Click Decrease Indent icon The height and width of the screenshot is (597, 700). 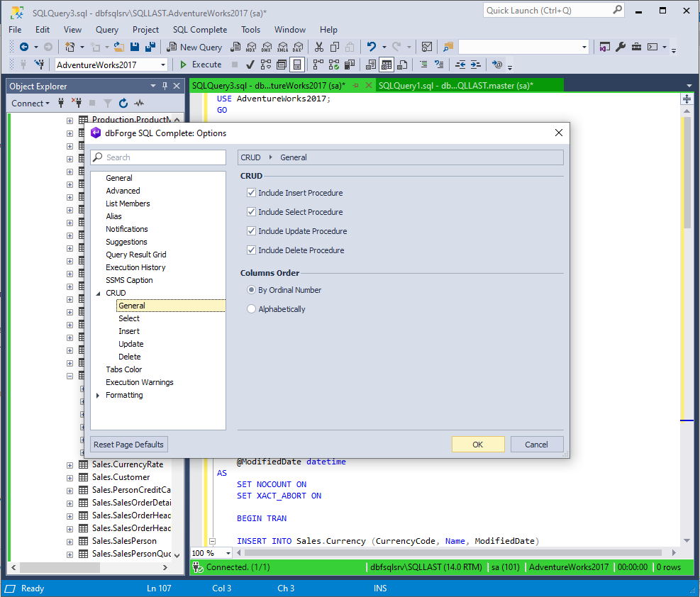pyautogui.click(x=460, y=65)
